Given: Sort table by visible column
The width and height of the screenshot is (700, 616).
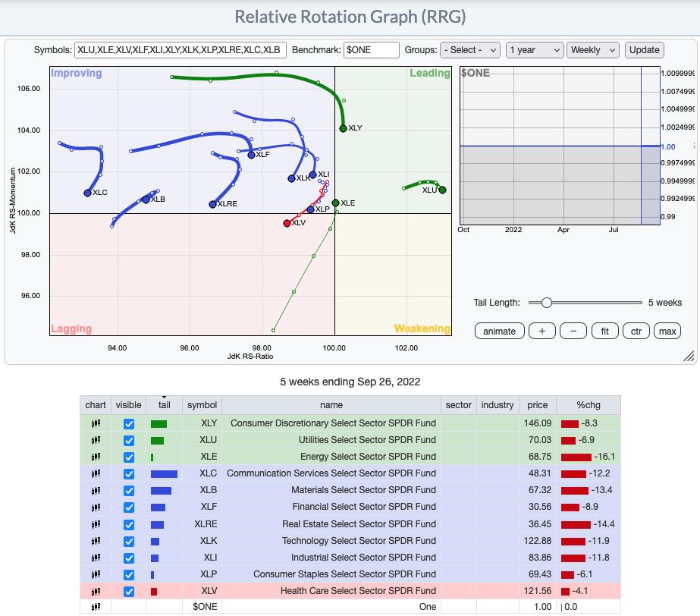Looking at the screenshot, I should (129, 405).
